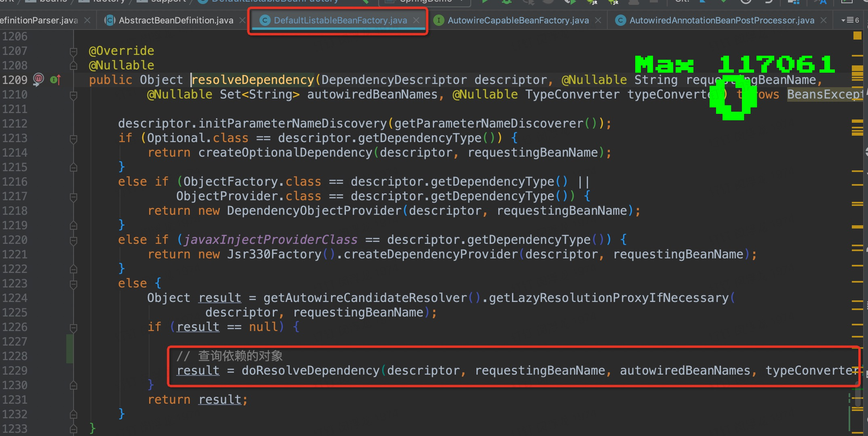Collapse the fold end marker at line 1222

pos(74,269)
